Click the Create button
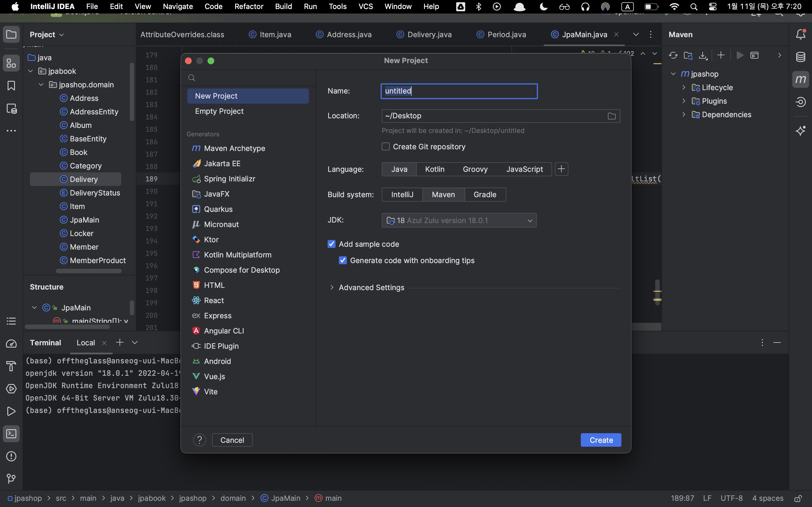The height and width of the screenshot is (507, 812). 601,440
